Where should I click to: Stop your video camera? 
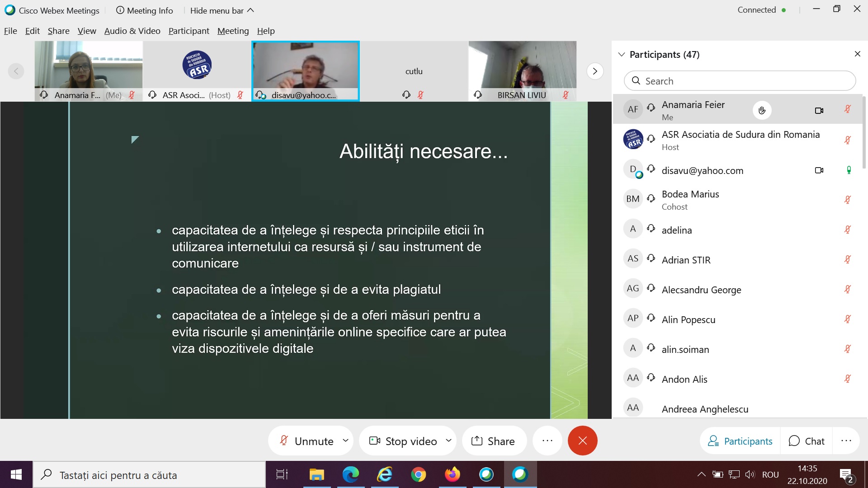403,441
